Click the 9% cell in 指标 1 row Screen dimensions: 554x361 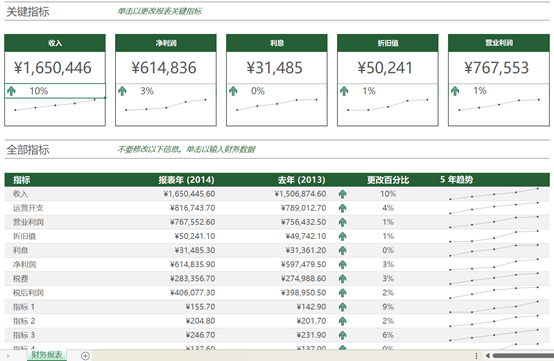pos(388,307)
